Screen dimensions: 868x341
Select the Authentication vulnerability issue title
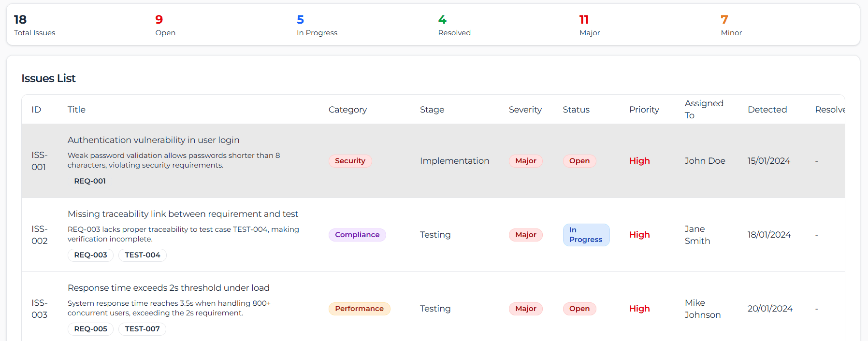click(153, 140)
